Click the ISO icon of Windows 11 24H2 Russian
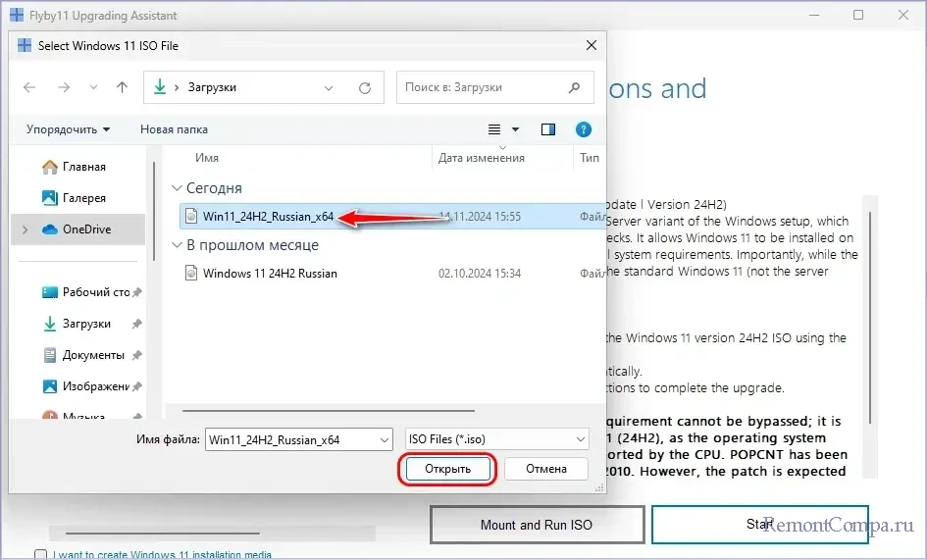 (191, 273)
